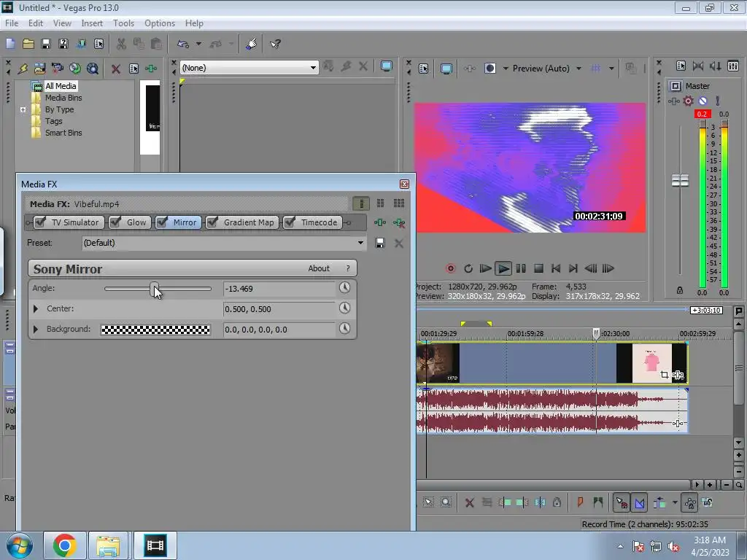The width and height of the screenshot is (747, 560).
Task: Click the Cut scissors icon in the main toolbar
Action: (x=121, y=44)
